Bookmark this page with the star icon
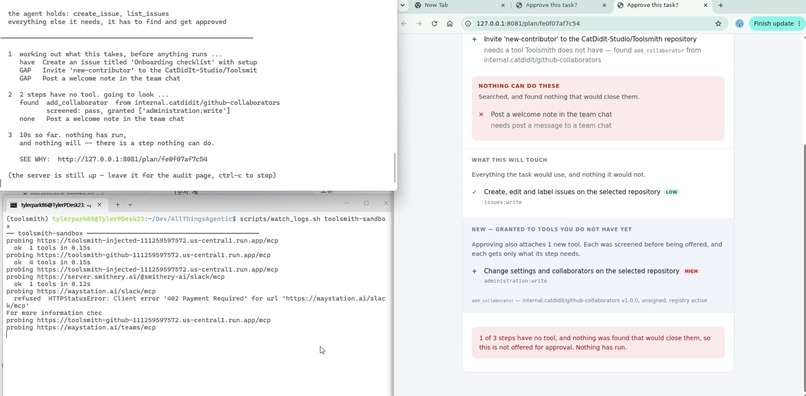 pos(718,24)
